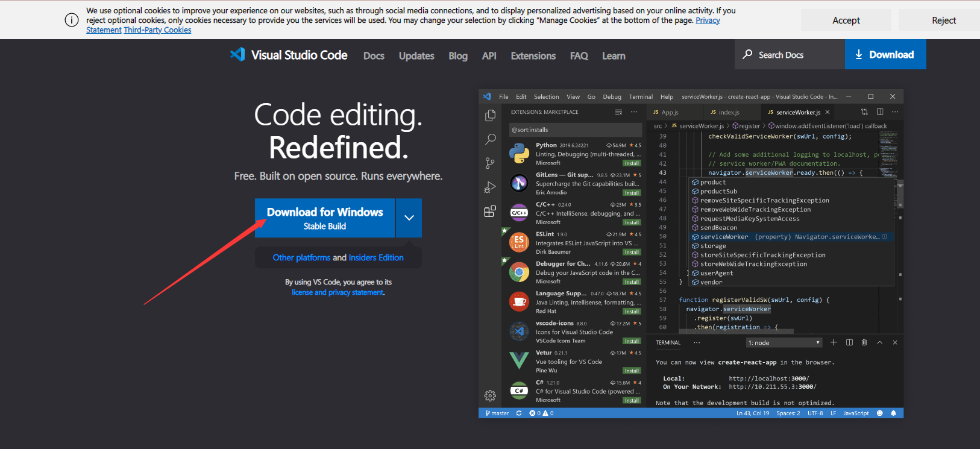Screen dimensions: 980x449
Task: Click the cookie notice info icon
Action: click(x=71, y=20)
